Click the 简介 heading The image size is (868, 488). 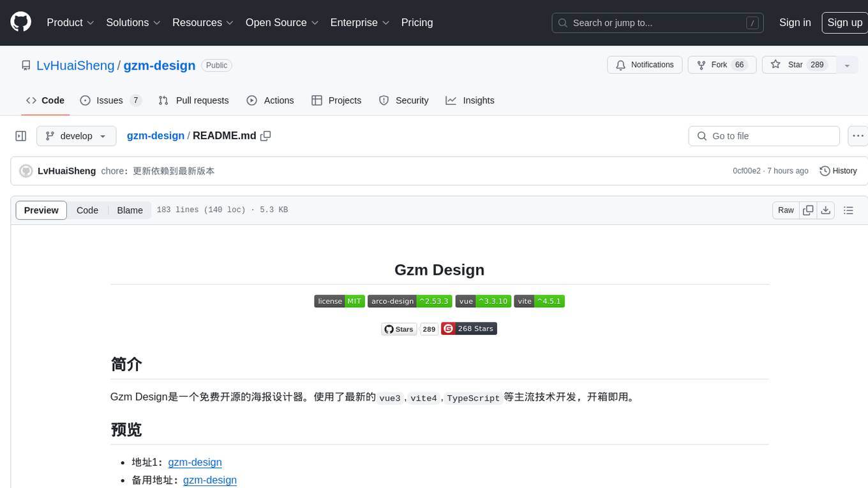pyautogui.click(x=126, y=364)
